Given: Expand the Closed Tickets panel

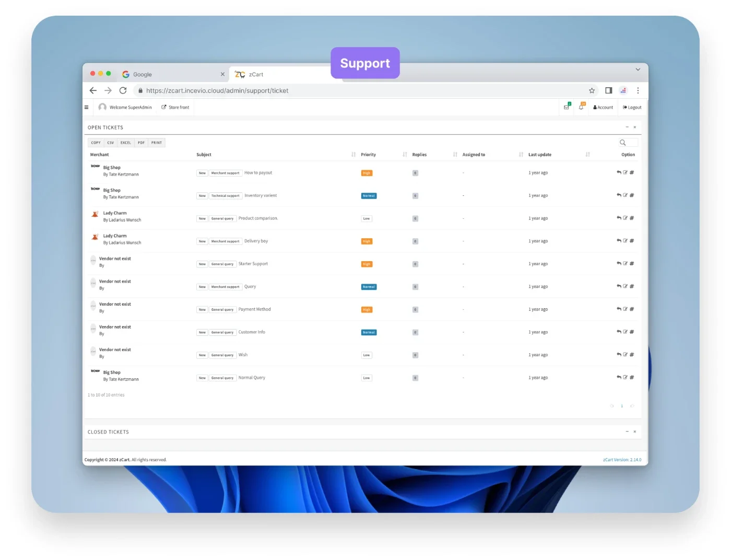Looking at the screenshot, I should click(627, 431).
